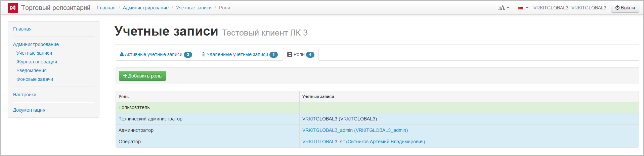Open the language flag dropdown
The image size is (644, 156).
click(523, 8)
